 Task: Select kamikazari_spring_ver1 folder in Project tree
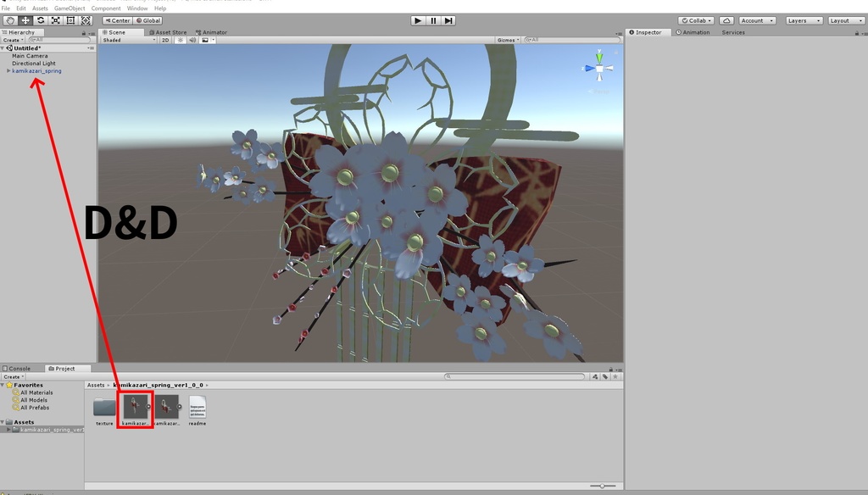pos(47,430)
